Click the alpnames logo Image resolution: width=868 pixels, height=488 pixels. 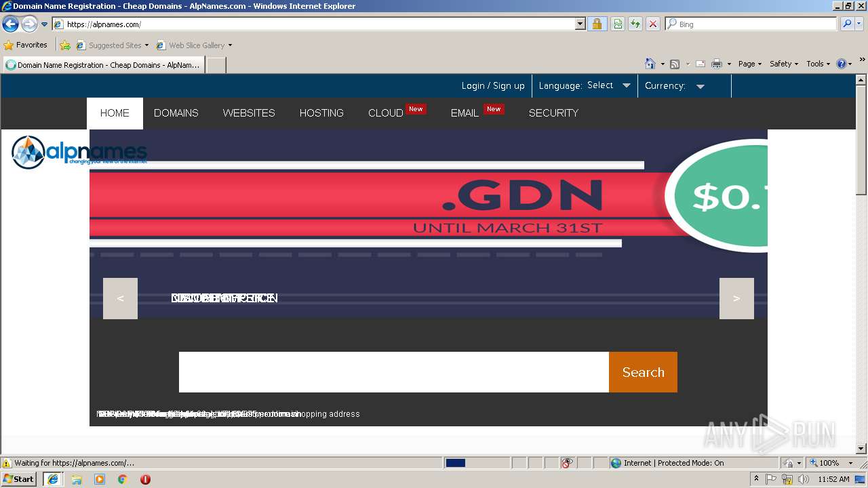tap(79, 152)
